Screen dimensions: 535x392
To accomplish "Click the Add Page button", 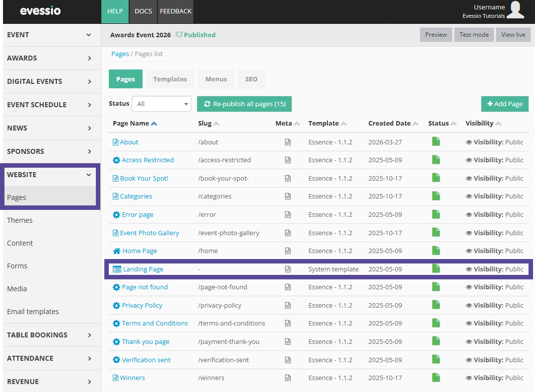I will tap(505, 104).
